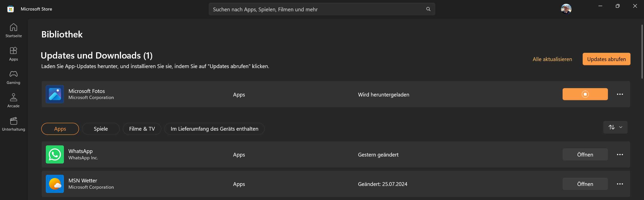Click the user profile picture
Image resolution: width=644 pixels, height=200 pixels.
pos(567,9)
